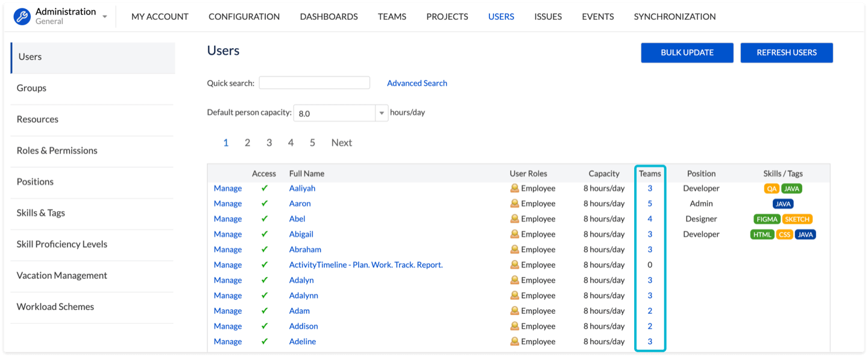The image size is (868, 357).
Task: Click the orange CSS skill tag
Action: tap(784, 234)
